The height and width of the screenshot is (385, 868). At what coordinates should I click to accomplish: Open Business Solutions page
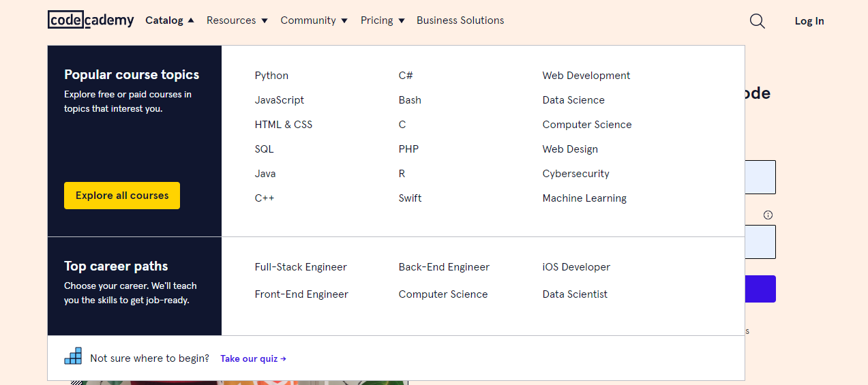click(460, 20)
